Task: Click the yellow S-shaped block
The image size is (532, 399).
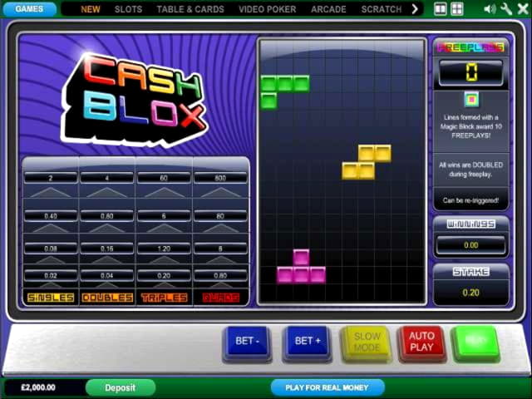Action: pyautogui.click(x=367, y=162)
